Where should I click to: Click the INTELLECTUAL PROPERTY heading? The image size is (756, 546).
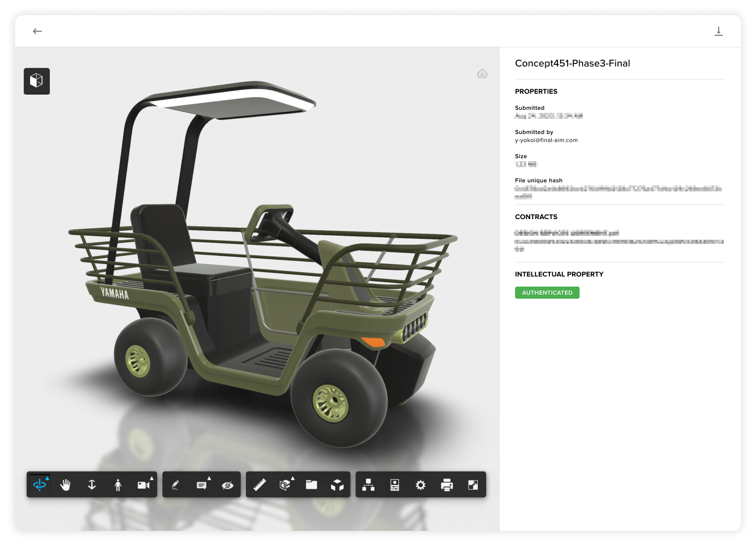[x=559, y=274]
